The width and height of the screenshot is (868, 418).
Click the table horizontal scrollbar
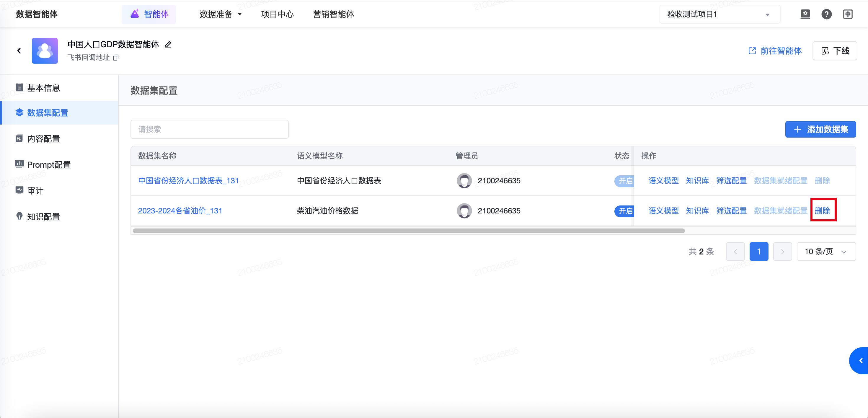[409, 231]
